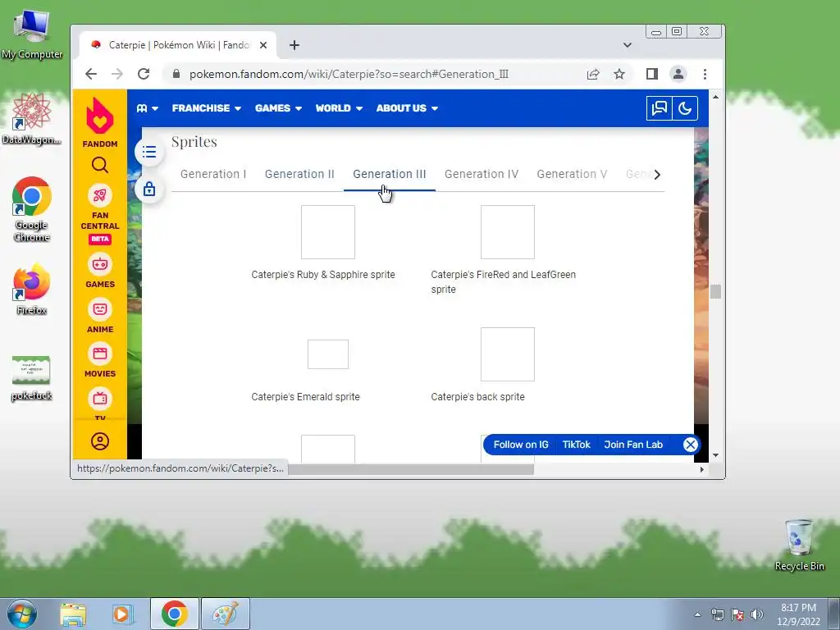This screenshot has width=840, height=630.
Task: Click the TikTok link
Action: 576,445
